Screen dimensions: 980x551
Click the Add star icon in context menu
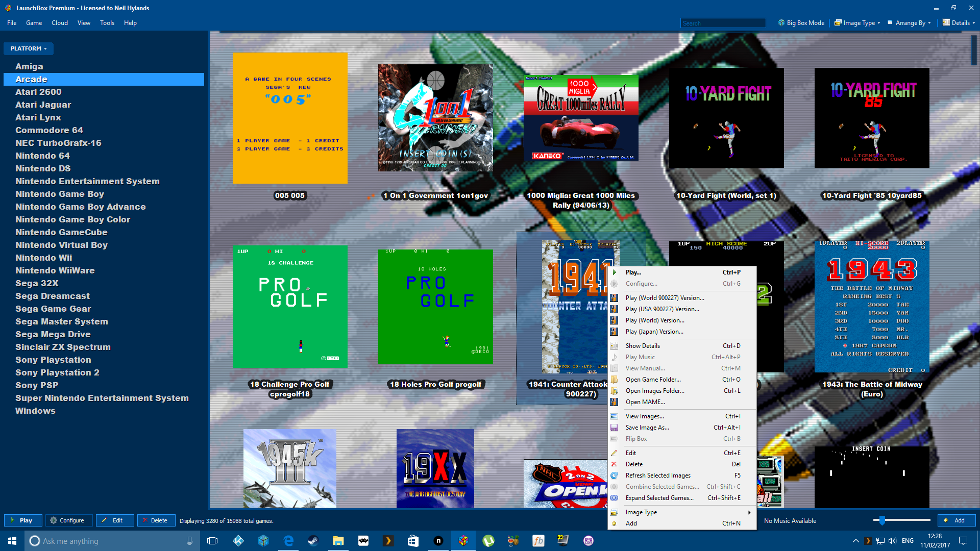615,523
